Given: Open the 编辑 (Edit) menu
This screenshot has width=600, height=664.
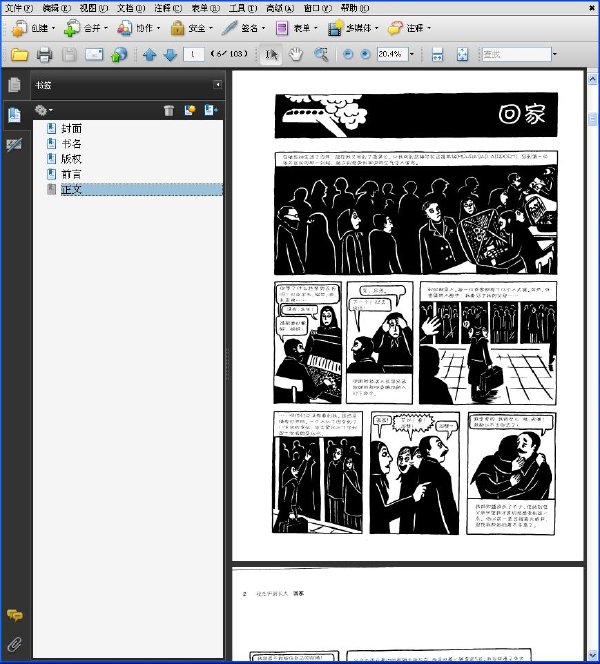Looking at the screenshot, I should click(x=56, y=8).
